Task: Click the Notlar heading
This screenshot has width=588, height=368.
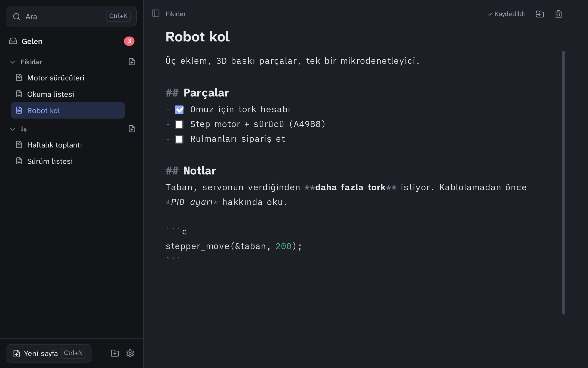Action: [x=200, y=171]
